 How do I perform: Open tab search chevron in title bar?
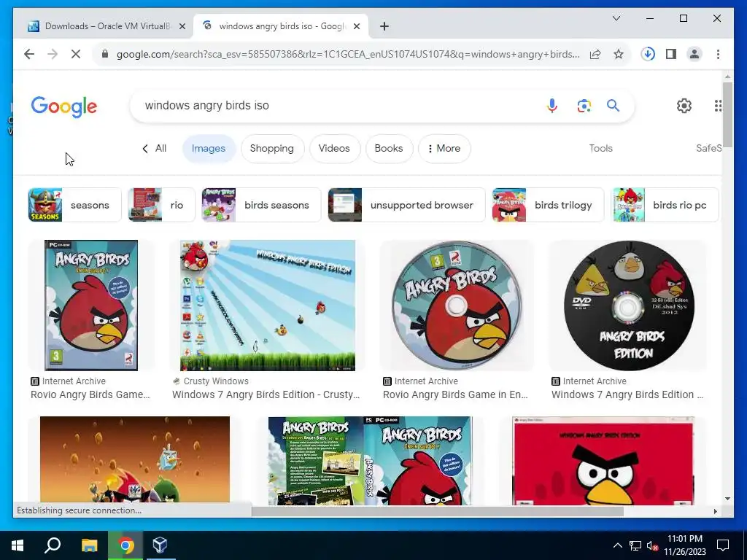point(616,18)
